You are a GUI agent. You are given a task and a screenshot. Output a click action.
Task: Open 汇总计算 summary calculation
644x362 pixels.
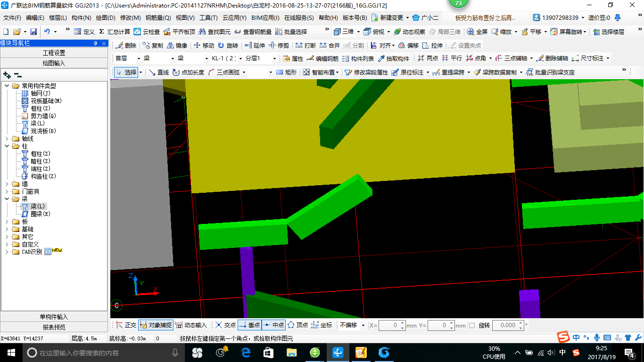(x=115, y=32)
